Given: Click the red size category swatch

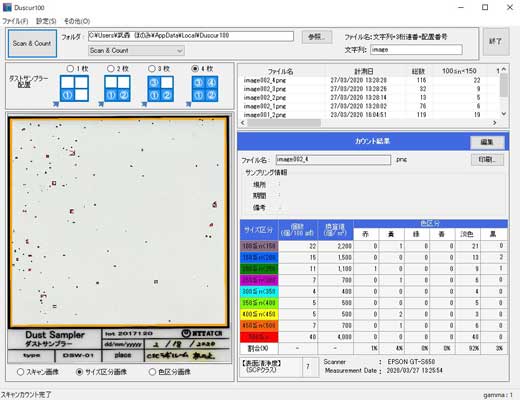Looking at the screenshot, I should (x=259, y=337).
